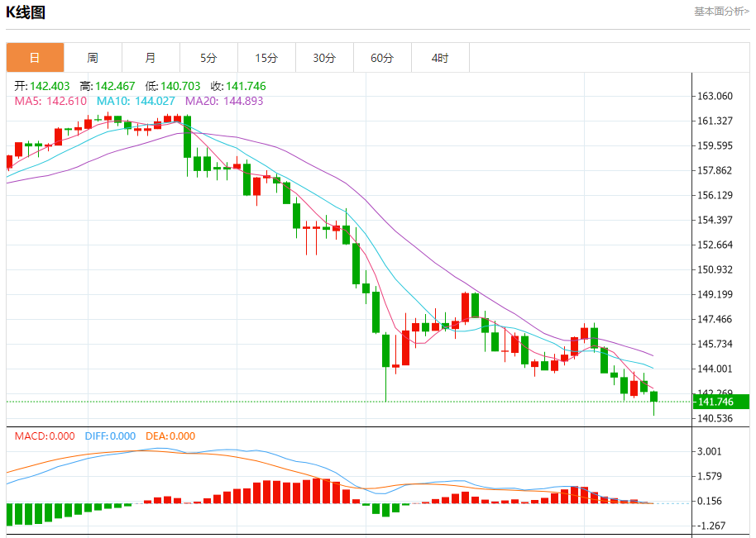Screen dimensions: 756x538
Task: Click the MACD:0.000 label
Action: pyautogui.click(x=45, y=436)
